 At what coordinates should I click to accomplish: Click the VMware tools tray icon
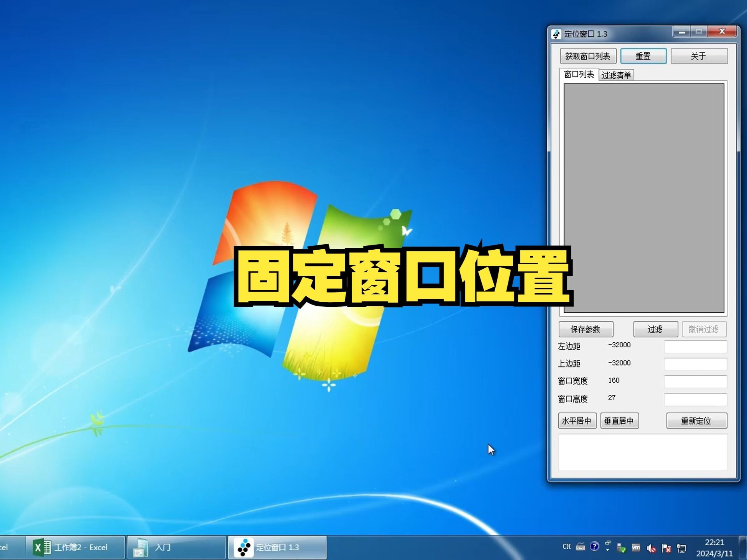click(636, 548)
